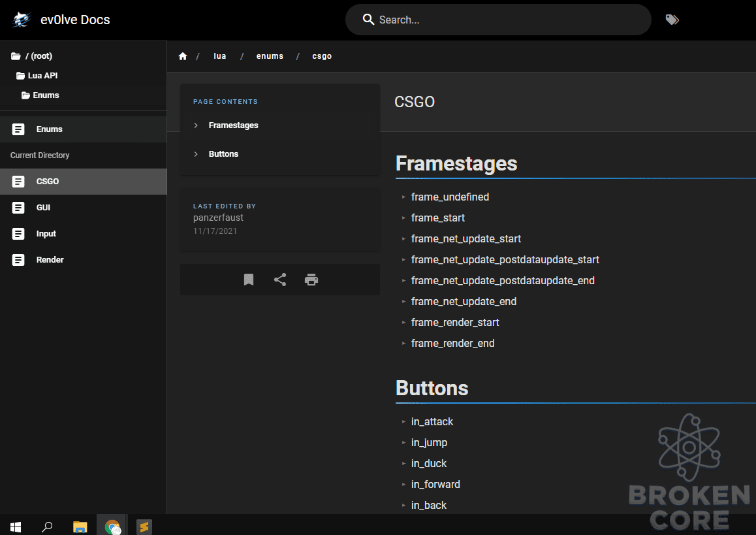The width and height of the screenshot is (756, 535).
Task: Click the frame_undefined list item
Action: click(x=450, y=197)
